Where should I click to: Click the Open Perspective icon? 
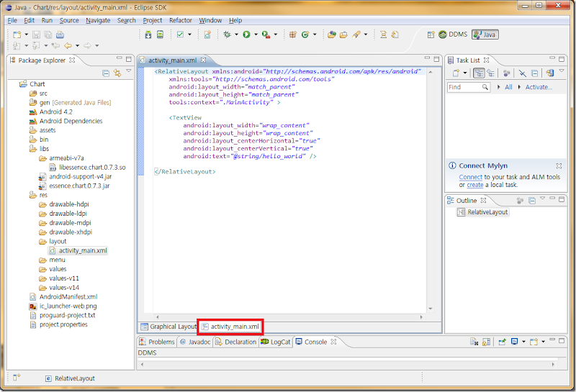coord(431,35)
